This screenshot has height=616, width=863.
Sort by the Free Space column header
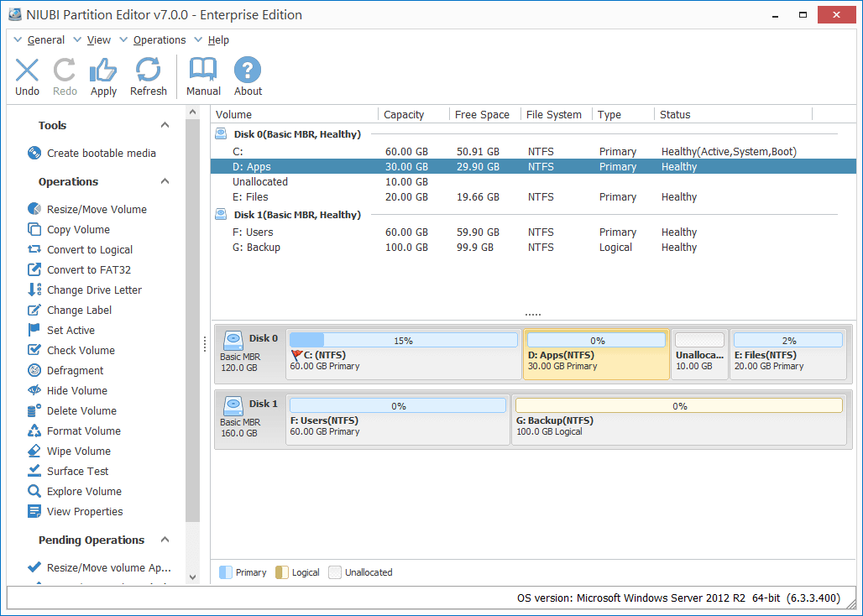(482, 115)
